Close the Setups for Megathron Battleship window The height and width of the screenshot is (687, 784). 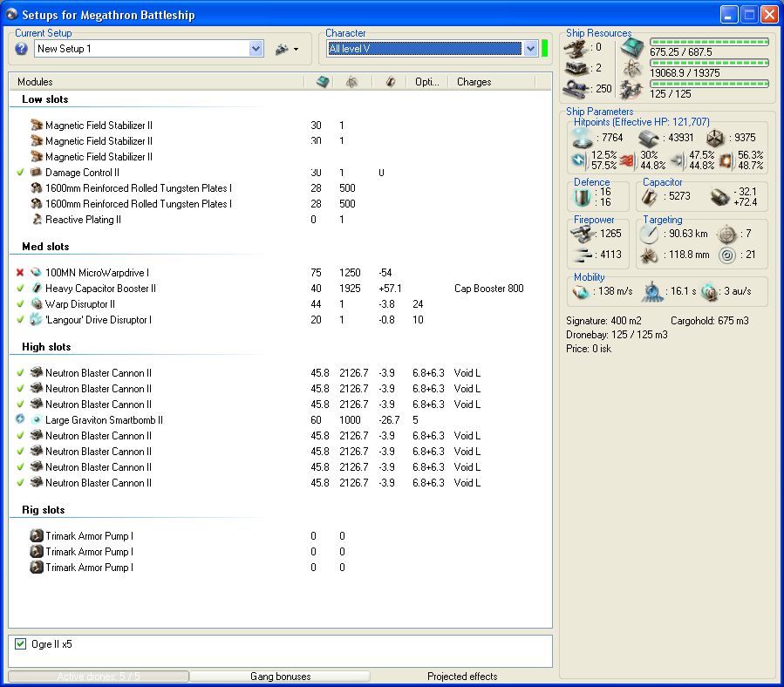pyautogui.click(x=769, y=15)
